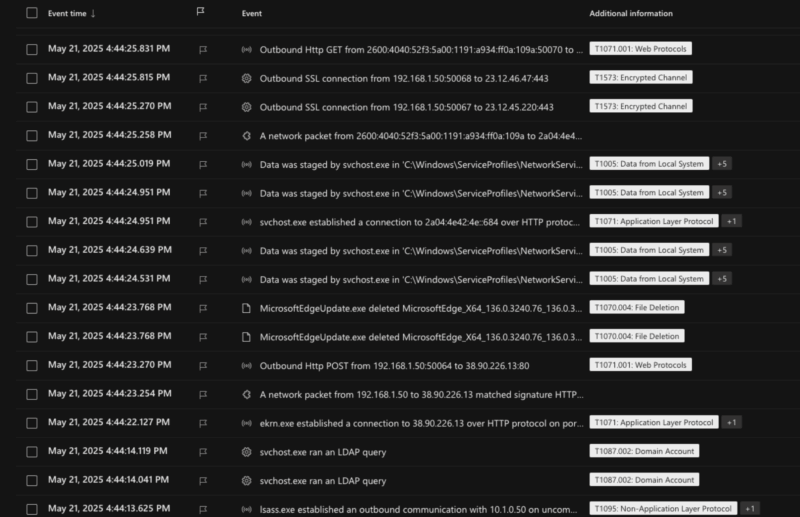This screenshot has height=517, width=800.
Task: Flag the 4:44:25.815 PM outbound SSL event
Action: [x=203, y=78]
